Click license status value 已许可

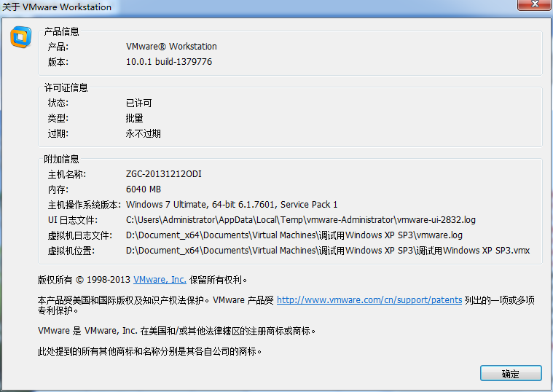pyautogui.click(x=139, y=103)
